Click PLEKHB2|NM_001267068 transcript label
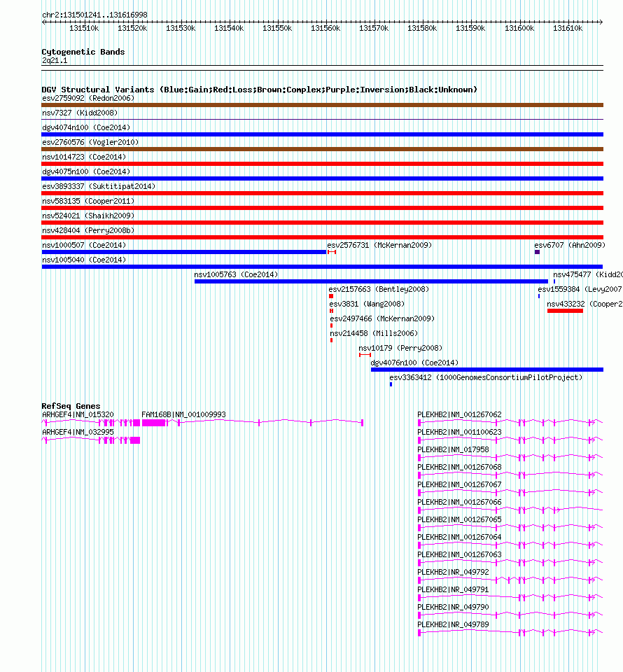This screenshot has width=623, height=672. tap(459, 467)
